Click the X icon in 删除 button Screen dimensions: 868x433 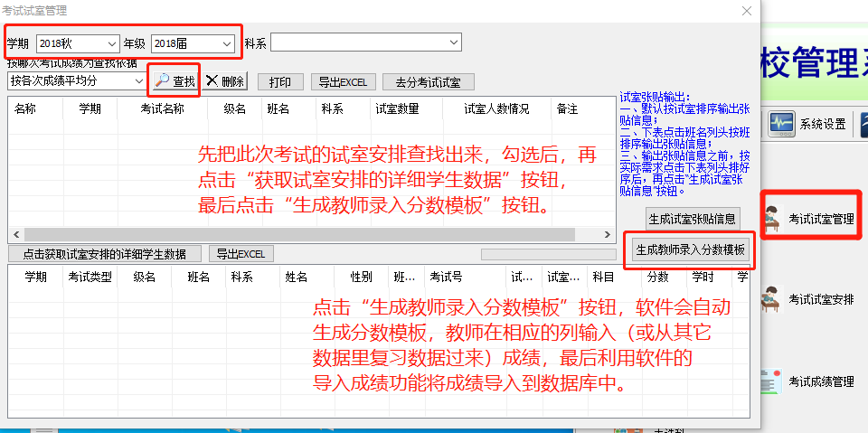[212, 80]
